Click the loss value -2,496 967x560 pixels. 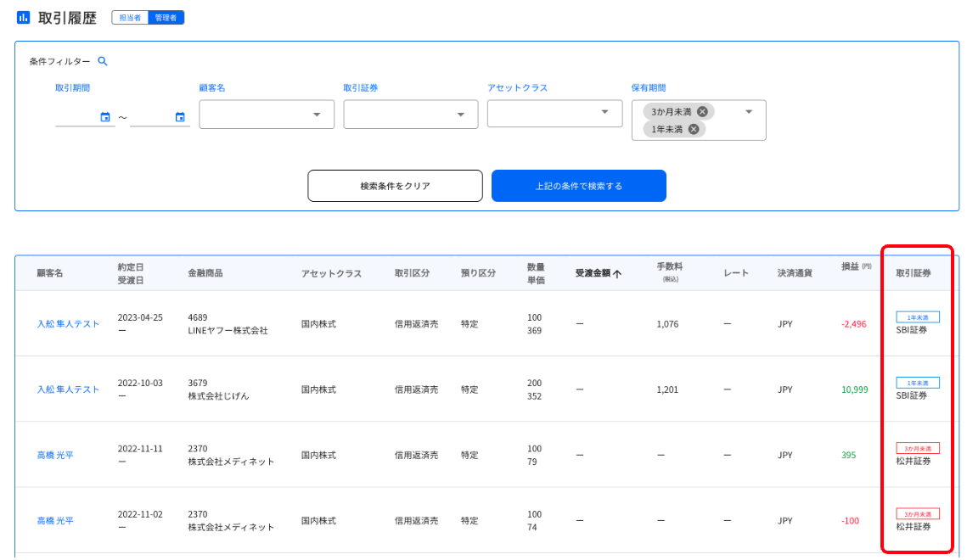click(853, 324)
